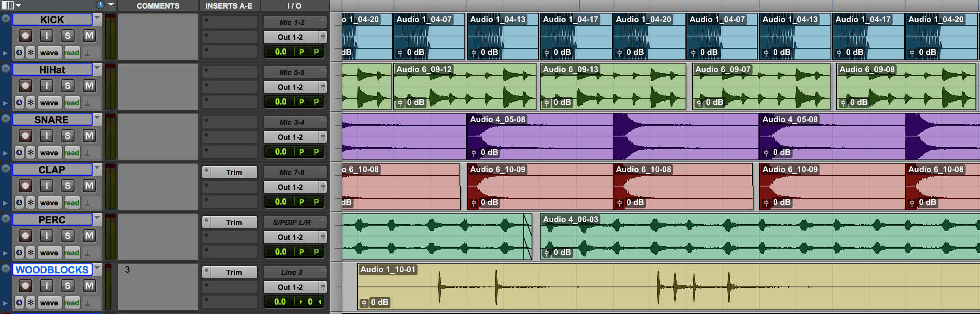Open the KICK track name dropdown arrow
Screen dimensions: 980x314
(x=97, y=18)
